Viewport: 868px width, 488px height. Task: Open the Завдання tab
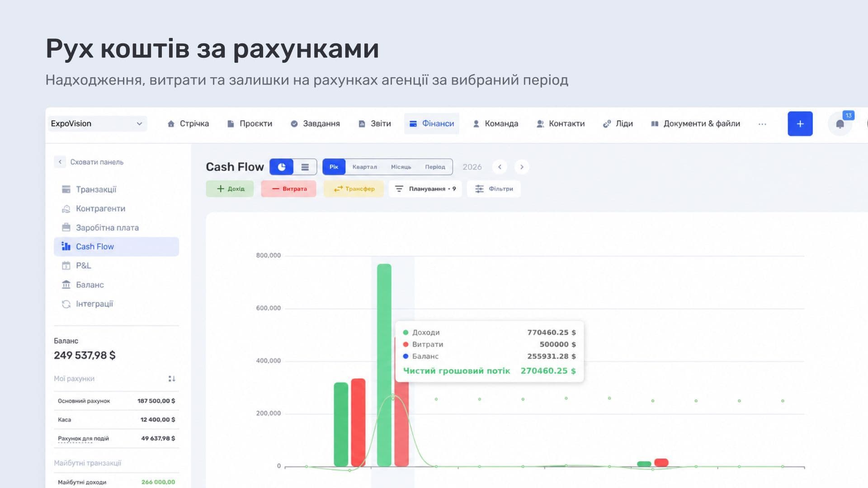point(315,123)
